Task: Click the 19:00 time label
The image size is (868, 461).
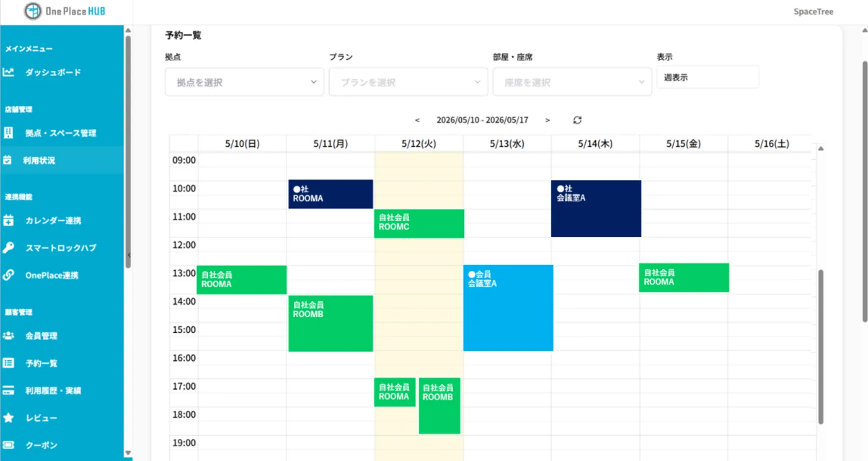Action: point(184,443)
